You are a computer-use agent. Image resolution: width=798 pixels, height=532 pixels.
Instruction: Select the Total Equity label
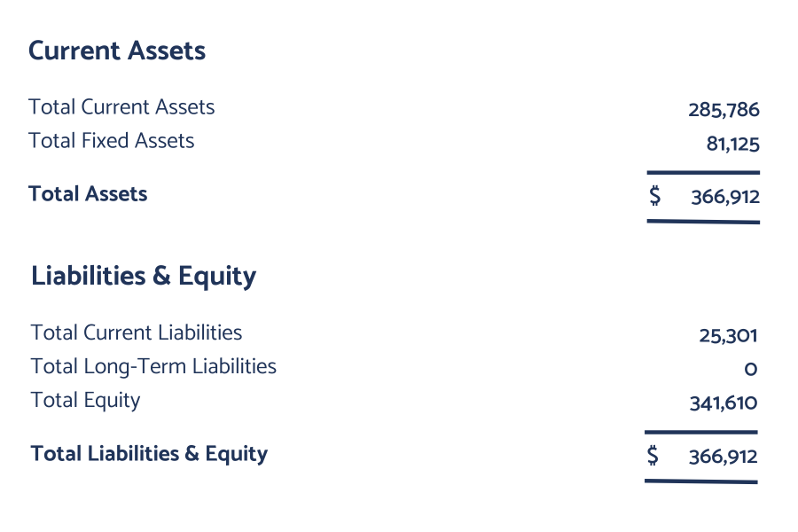(85, 401)
